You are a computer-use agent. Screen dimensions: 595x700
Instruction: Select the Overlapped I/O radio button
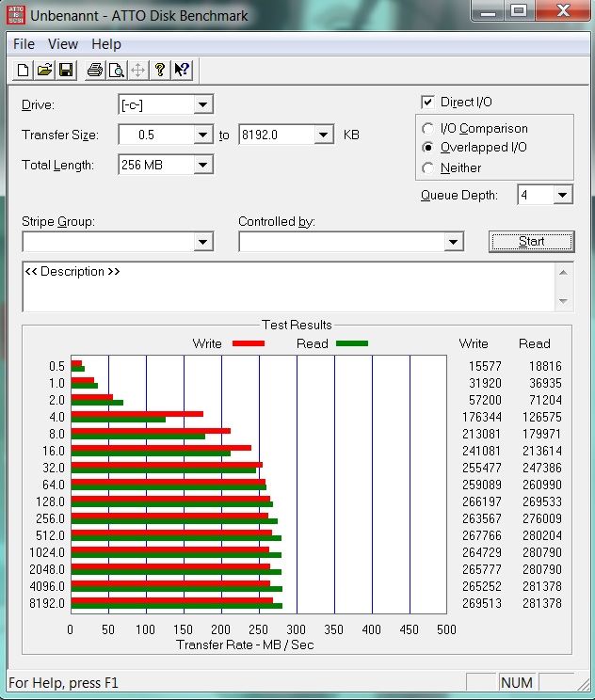[427, 148]
